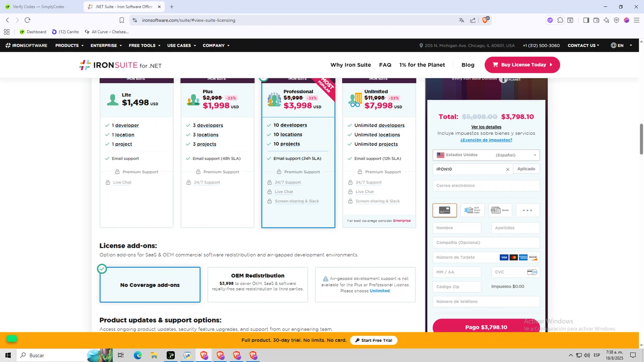Open Task View in the taskbar
This screenshot has width=644, height=362.
coord(121,355)
